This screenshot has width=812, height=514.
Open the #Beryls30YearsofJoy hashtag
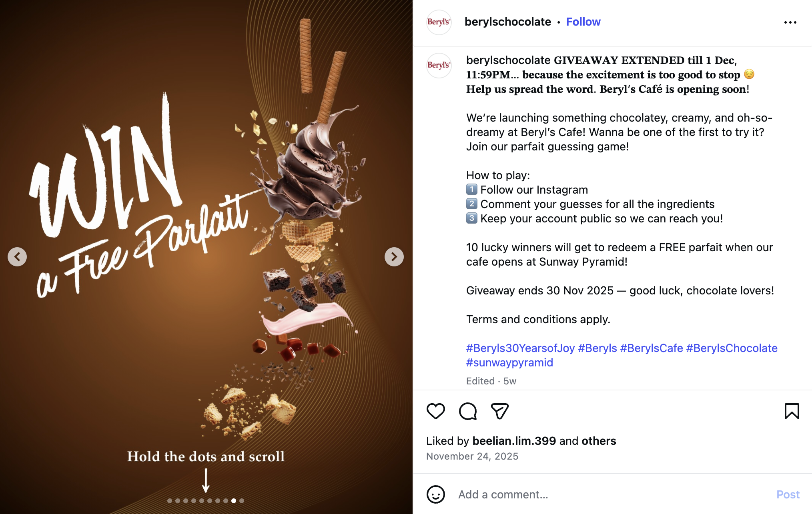click(x=520, y=348)
